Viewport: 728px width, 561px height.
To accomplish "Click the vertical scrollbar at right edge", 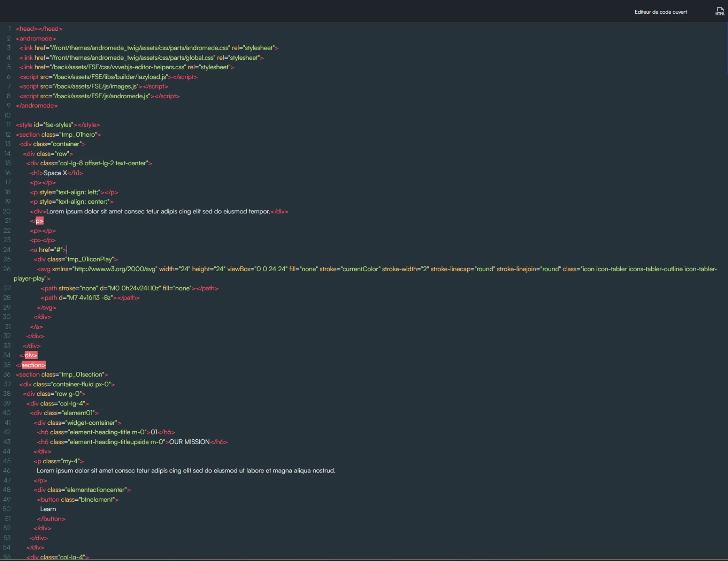I will pos(726,49).
